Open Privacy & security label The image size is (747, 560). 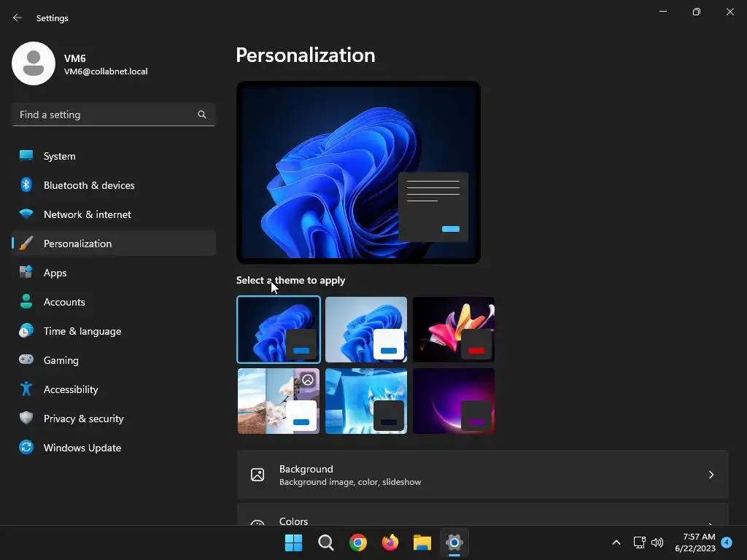click(x=83, y=419)
